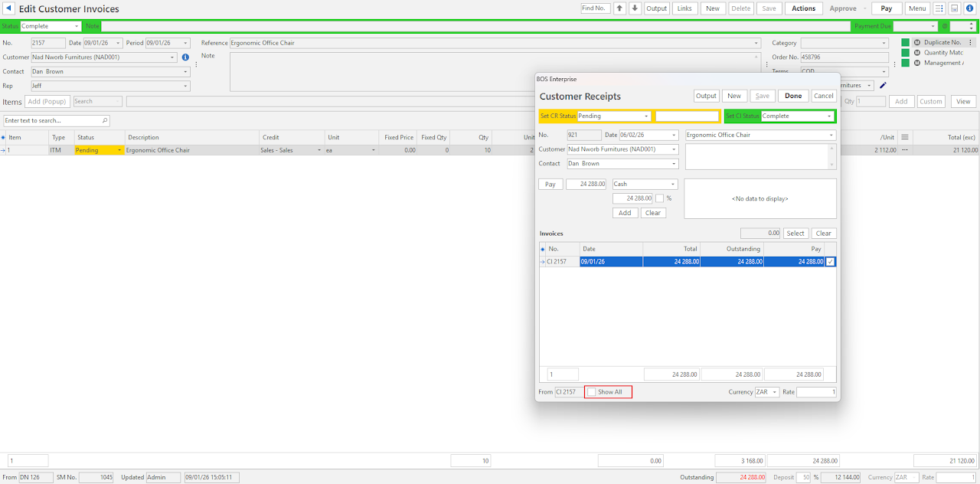Image resolution: width=980 pixels, height=484 pixels.
Task: Open the Cash payment method dropdown
Action: 673,185
